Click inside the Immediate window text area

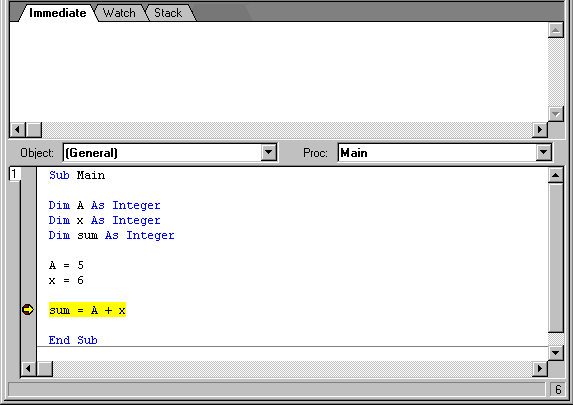(278, 72)
